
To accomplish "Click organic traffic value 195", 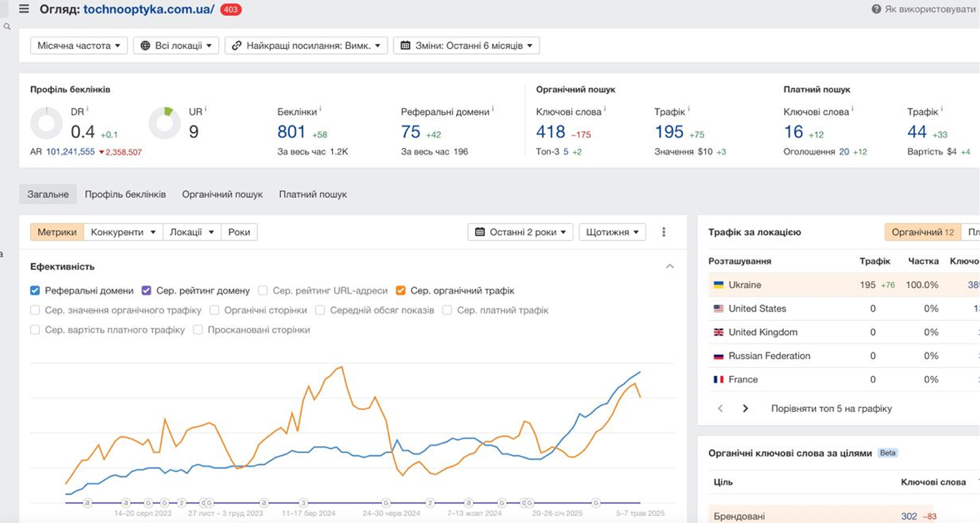I will [669, 132].
